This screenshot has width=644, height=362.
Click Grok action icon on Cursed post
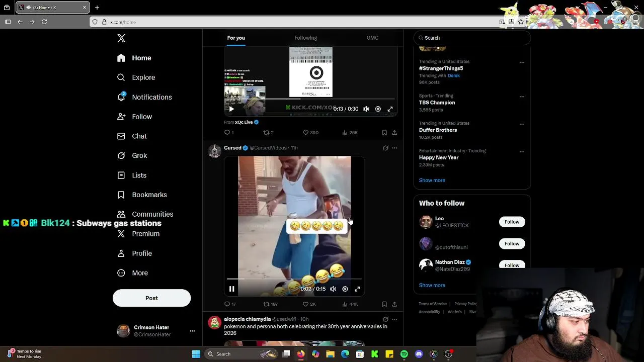pos(385,148)
